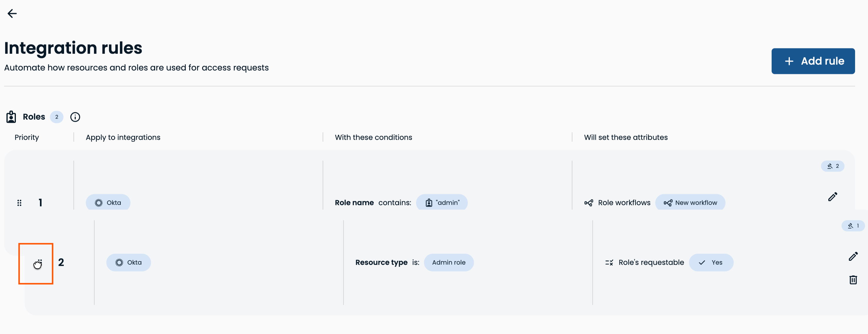Click the conflicts badge showing 2 on rule 1
Screen dimensions: 868x334
832,166
